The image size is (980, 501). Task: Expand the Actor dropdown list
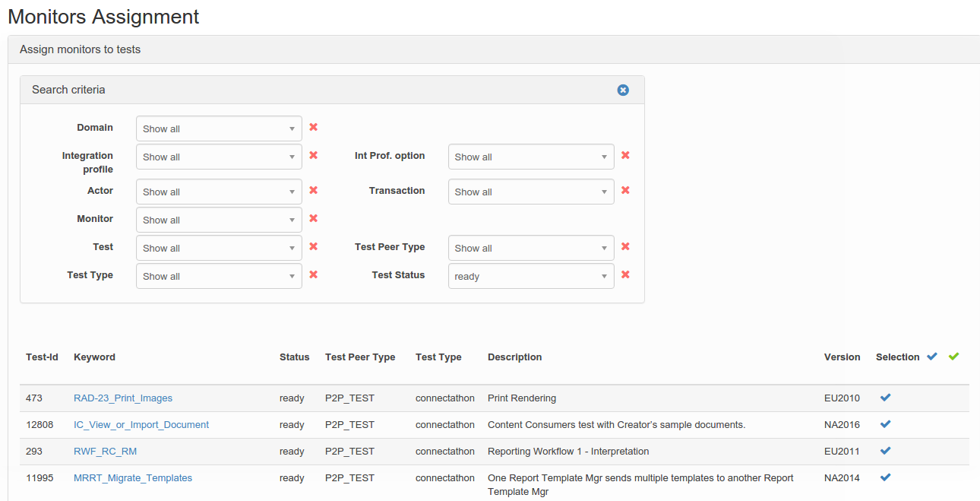[x=219, y=192]
